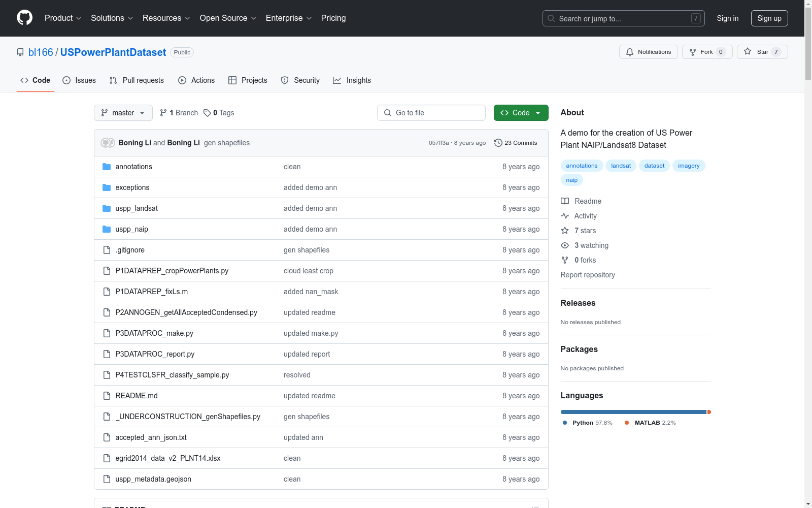The width and height of the screenshot is (812, 508).
Task: Click the Readme book icon in About
Action: 565,201
